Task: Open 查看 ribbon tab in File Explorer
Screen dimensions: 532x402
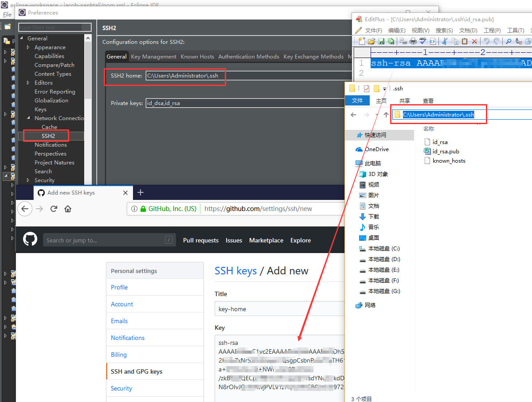Action: (x=428, y=101)
